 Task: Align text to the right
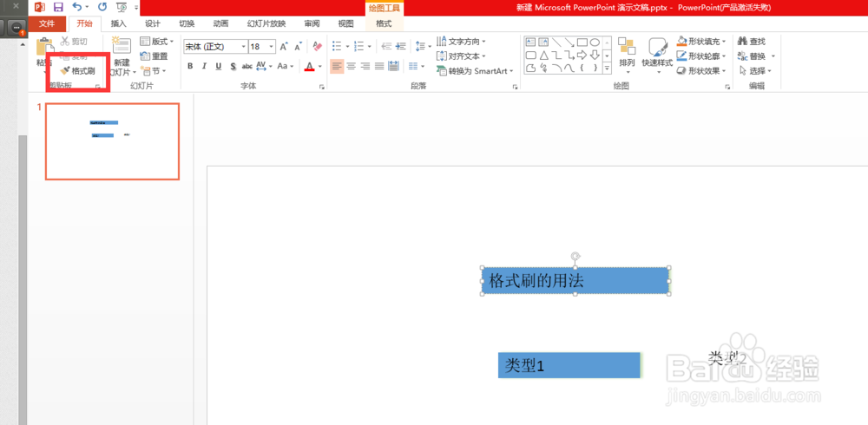pos(365,67)
